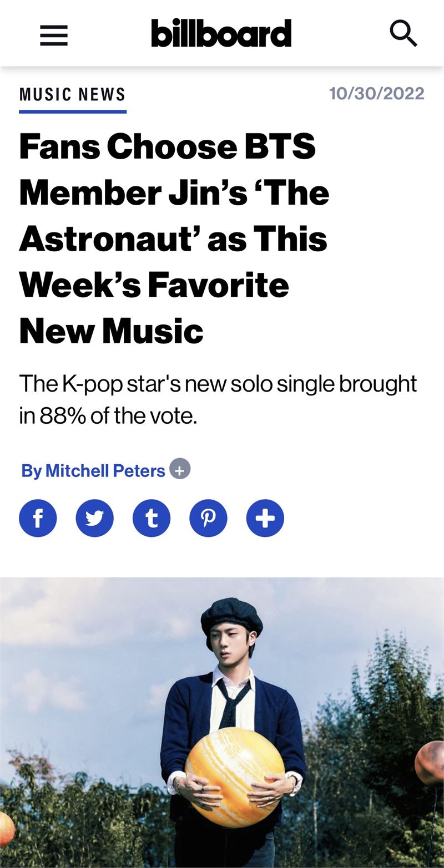Share the article on Twitter

click(95, 518)
